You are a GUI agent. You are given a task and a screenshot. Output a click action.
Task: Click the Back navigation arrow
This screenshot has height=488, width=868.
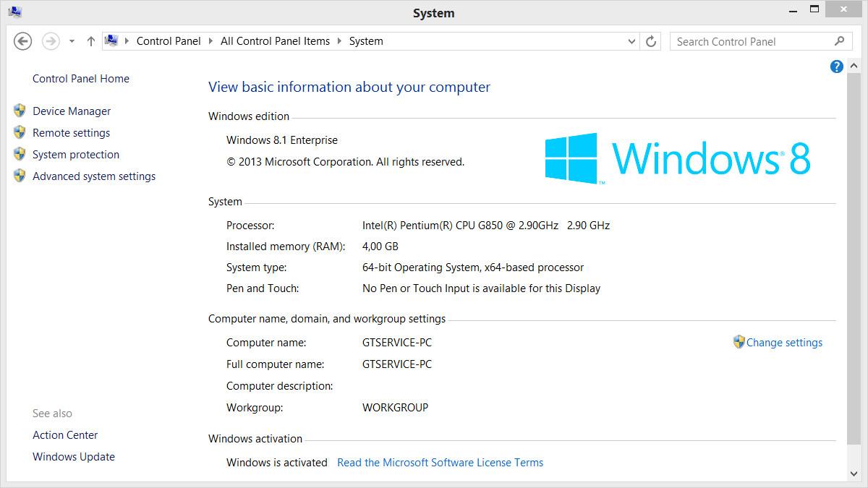coord(22,41)
